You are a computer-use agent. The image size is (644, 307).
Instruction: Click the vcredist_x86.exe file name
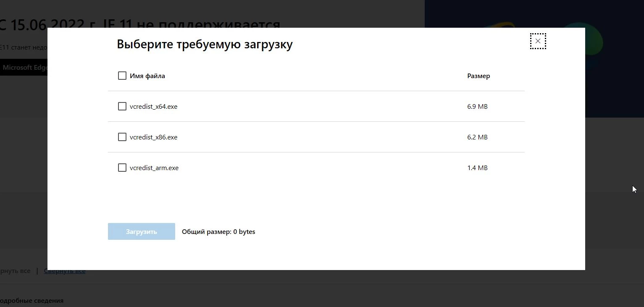[x=153, y=137]
